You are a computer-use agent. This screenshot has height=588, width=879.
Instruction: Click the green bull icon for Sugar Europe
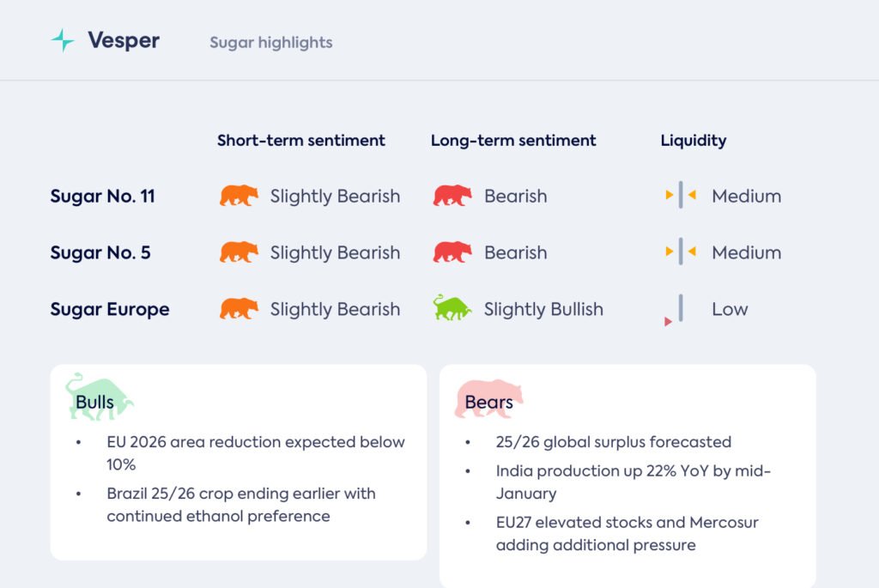[x=452, y=308]
